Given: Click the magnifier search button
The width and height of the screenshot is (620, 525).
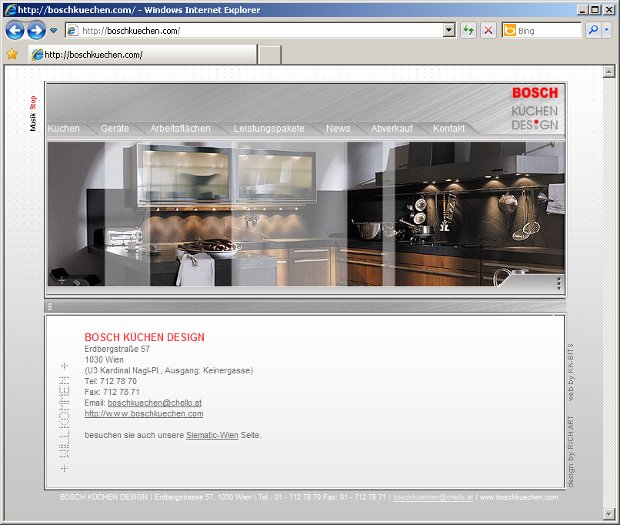Looking at the screenshot, I should coord(593,30).
